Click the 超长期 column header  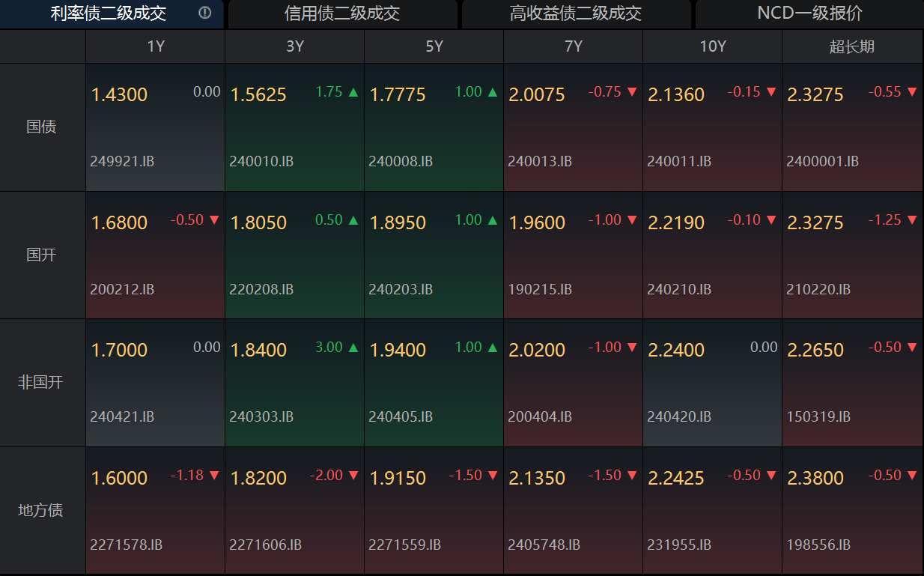coord(851,46)
